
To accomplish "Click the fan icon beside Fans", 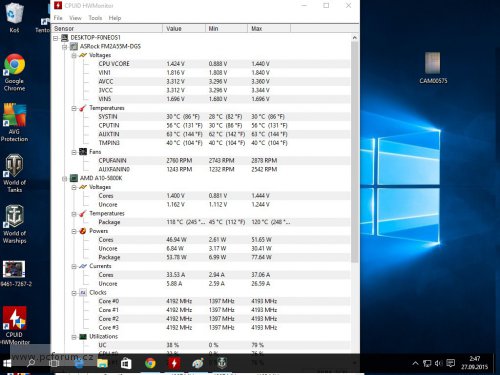I will [x=83, y=152].
